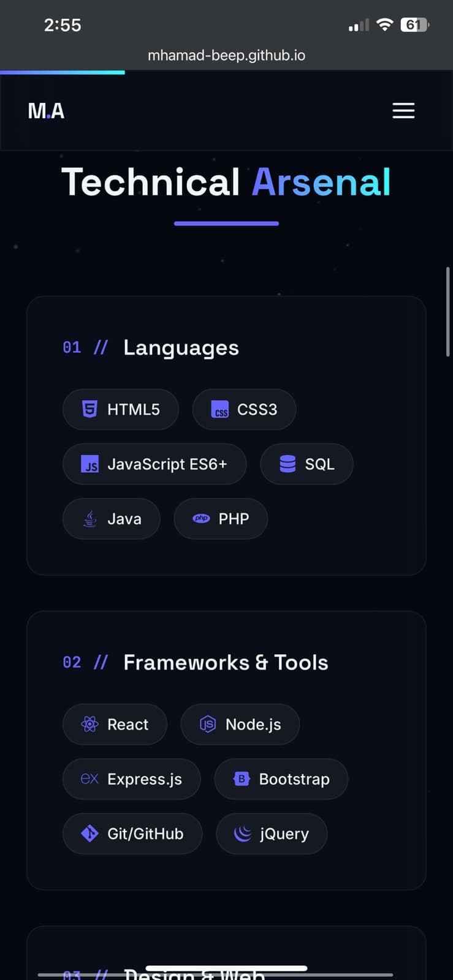The width and height of the screenshot is (453, 980).
Task: Click the HTML5 shield icon
Action: (90, 409)
